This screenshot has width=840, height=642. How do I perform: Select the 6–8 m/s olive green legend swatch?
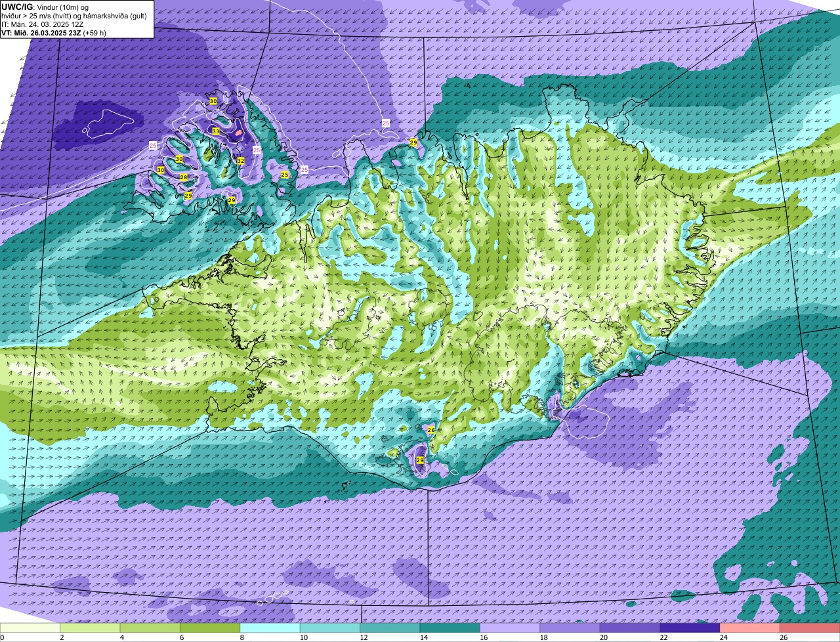[210, 628]
